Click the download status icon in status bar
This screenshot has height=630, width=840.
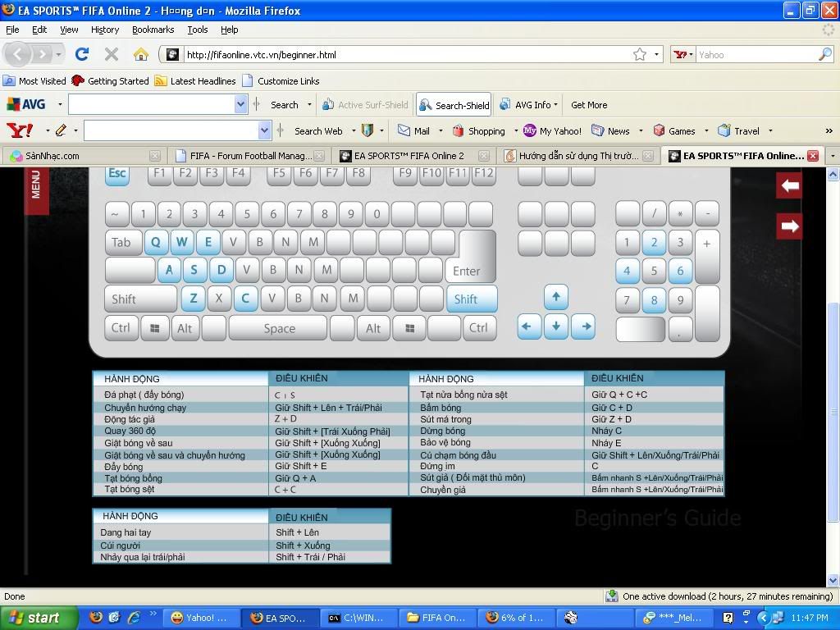(x=611, y=596)
